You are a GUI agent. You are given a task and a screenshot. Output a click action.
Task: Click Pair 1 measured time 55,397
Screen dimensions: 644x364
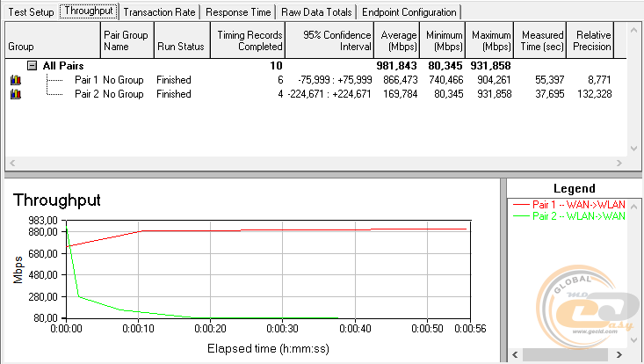(x=549, y=80)
